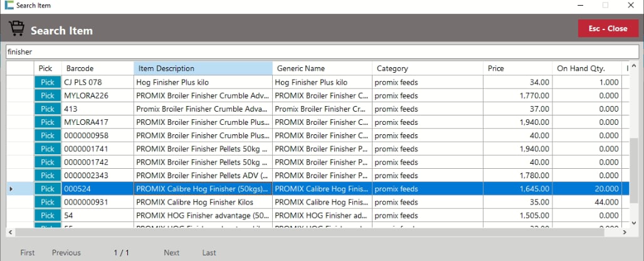
Task: Click the app logo in title bar
Action: (x=8, y=6)
